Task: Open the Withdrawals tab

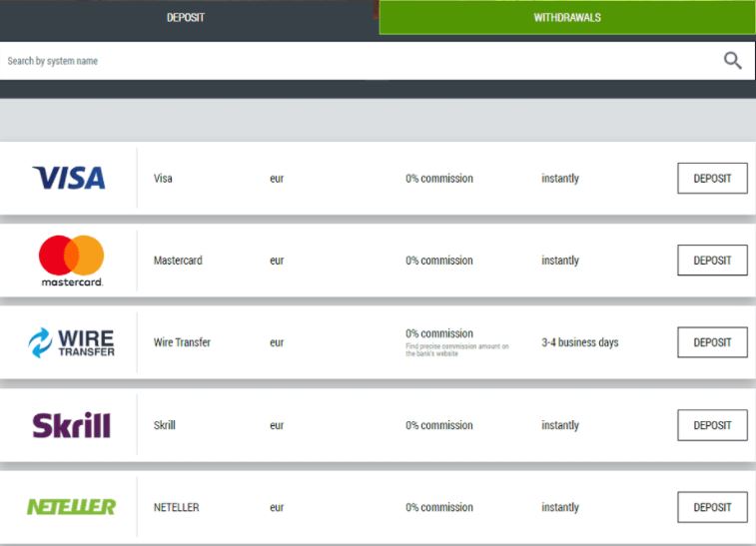Action: coord(567,17)
